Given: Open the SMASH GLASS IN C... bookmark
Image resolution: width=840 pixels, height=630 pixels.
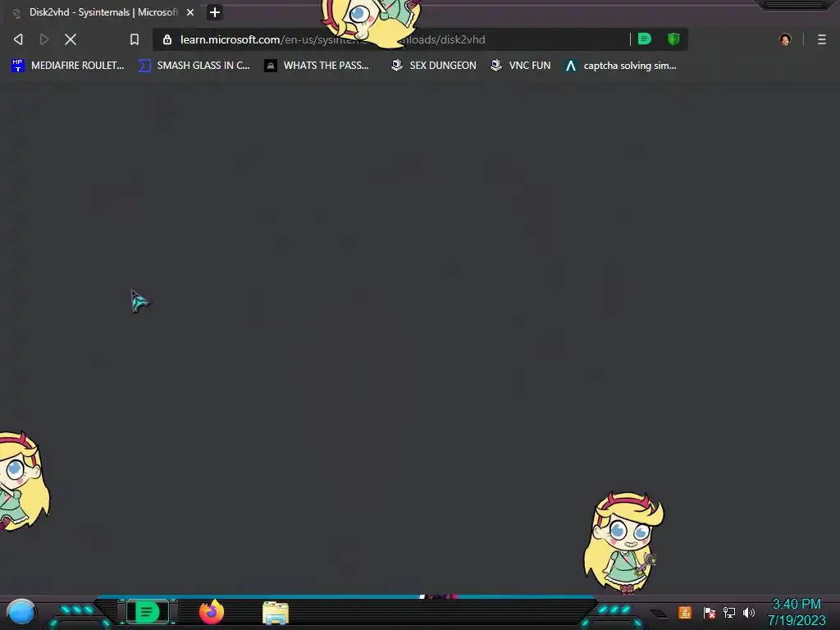Looking at the screenshot, I should click(x=194, y=66).
